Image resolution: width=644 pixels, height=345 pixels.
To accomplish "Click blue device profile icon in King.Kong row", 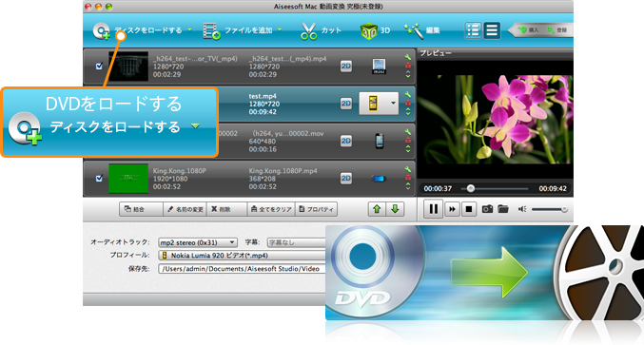I will click(x=379, y=179).
